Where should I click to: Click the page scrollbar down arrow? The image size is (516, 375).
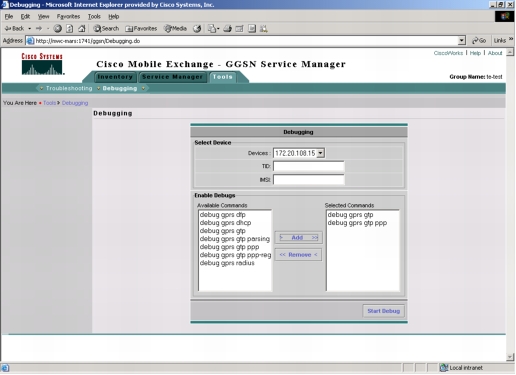510,357
